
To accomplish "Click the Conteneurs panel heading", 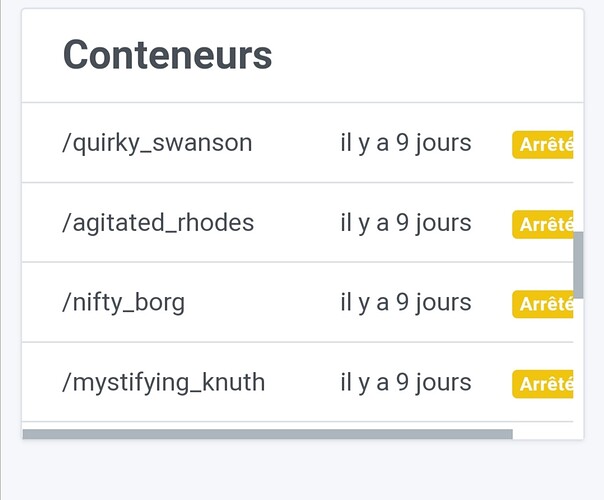I will pos(167,55).
